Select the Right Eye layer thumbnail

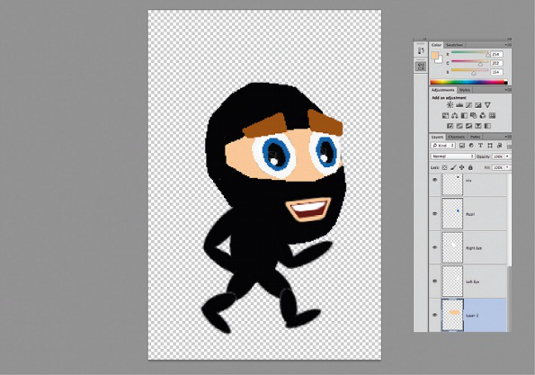click(452, 247)
